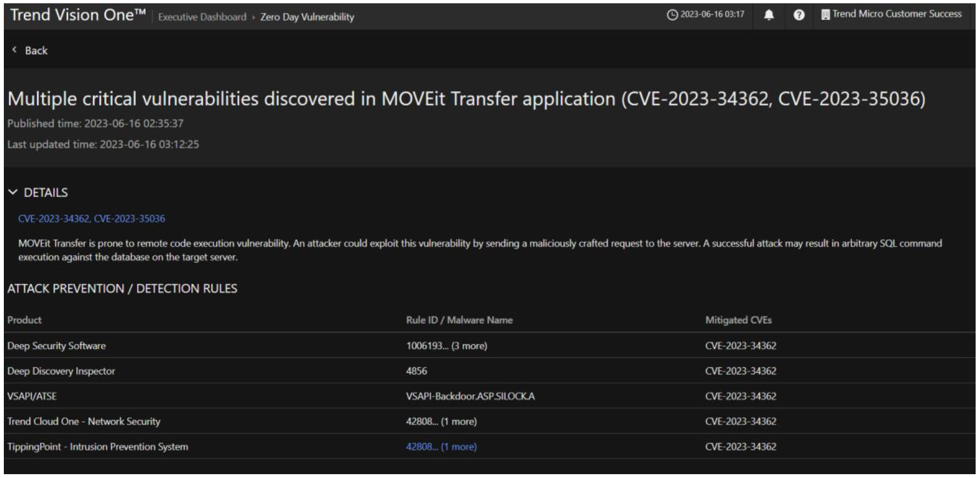The height and width of the screenshot is (478, 980).
Task: Open the Trend Micro Customer Success account menu
Action: [891, 15]
